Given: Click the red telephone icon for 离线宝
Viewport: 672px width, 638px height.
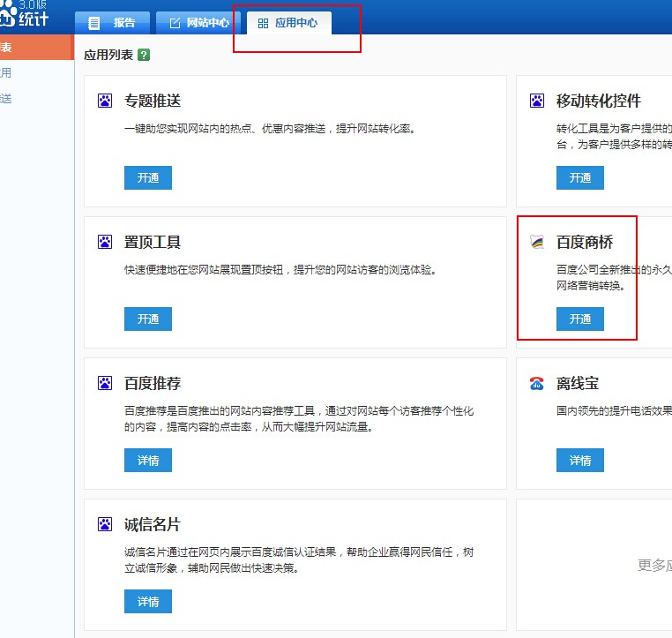Looking at the screenshot, I should pos(537,384).
